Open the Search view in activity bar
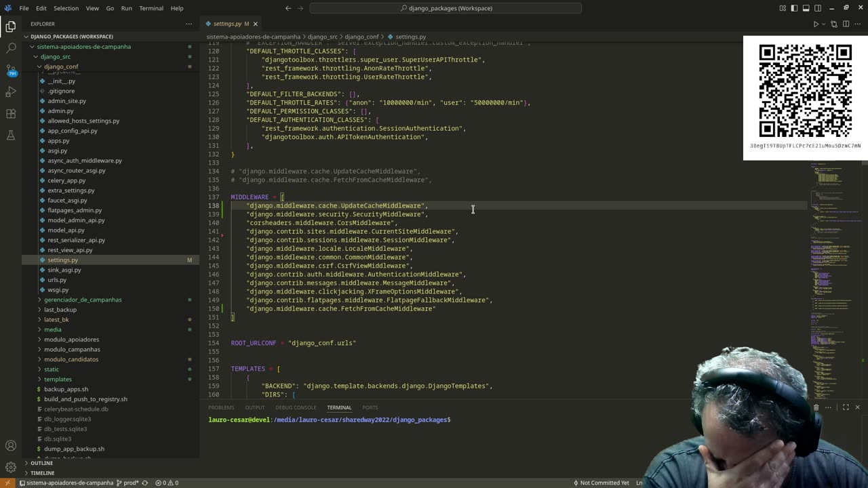Screen dimensions: 868x488 (x=11, y=49)
